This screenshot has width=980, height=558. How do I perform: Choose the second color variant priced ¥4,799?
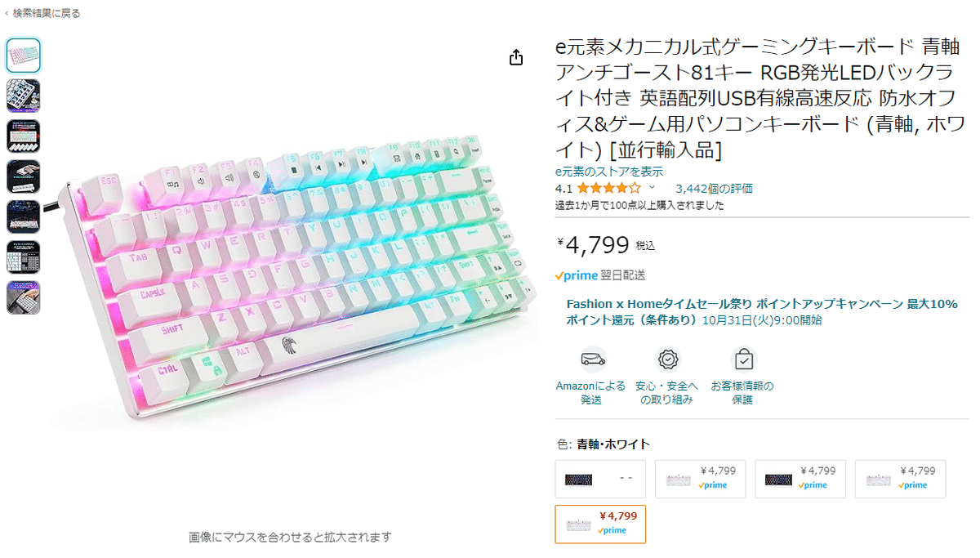pos(700,479)
